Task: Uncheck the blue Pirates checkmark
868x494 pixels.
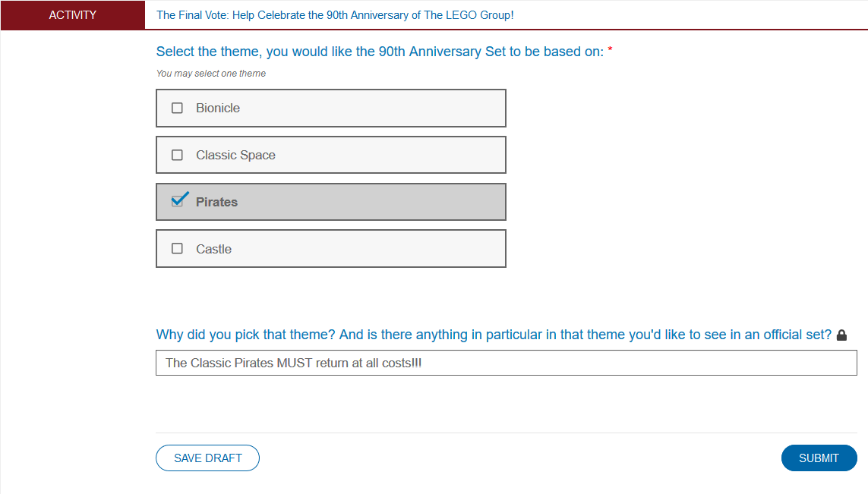Action: tap(178, 201)
